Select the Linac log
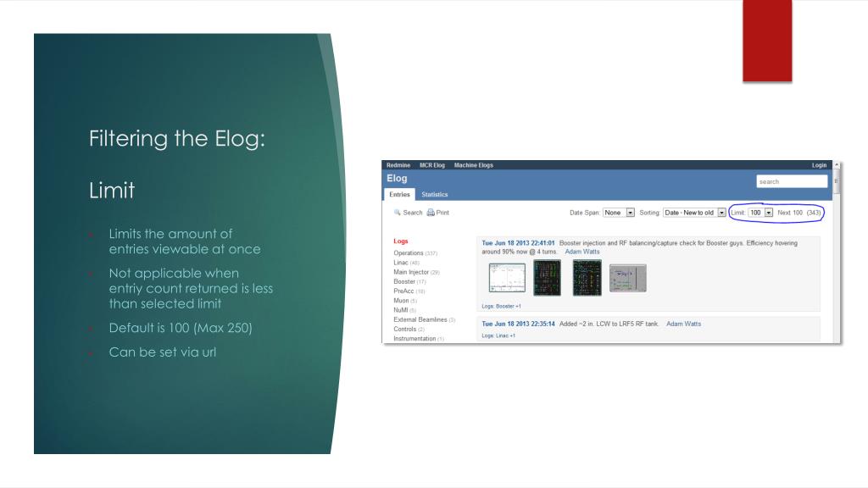Viewport: 868px width, 488px height. (401, 263)
